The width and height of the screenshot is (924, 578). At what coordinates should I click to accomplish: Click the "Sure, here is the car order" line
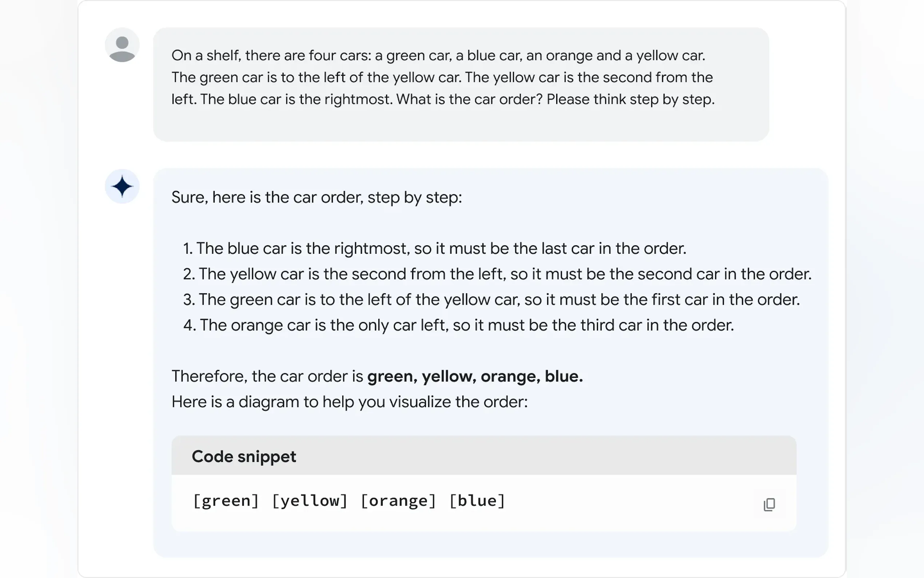pyautogui.click(x=316, y=198)
